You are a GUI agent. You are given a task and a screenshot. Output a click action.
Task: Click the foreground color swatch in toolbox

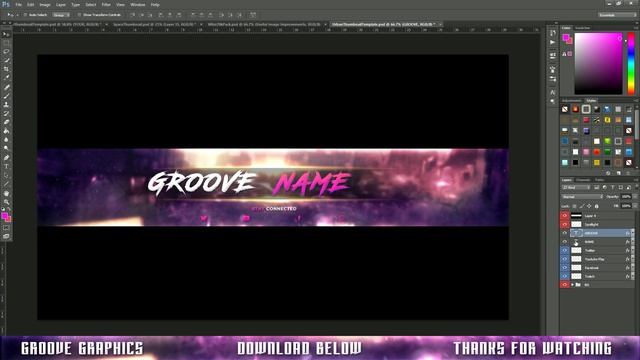click(x=4, y=216)
